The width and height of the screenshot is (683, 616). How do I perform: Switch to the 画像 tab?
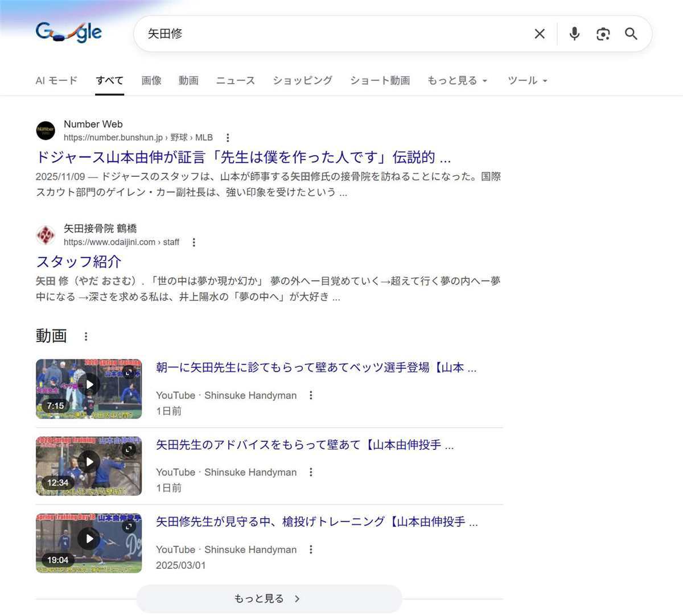click(151, 80)
